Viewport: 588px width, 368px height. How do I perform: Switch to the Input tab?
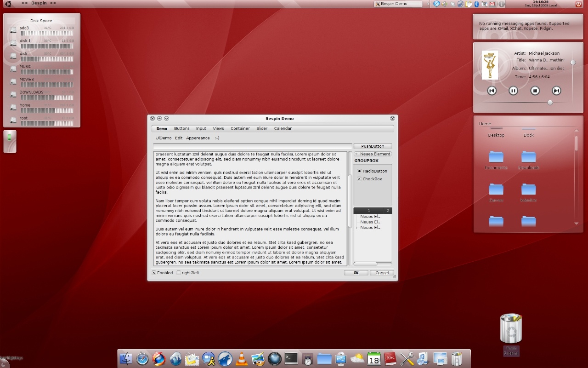[x=201, y=128]
